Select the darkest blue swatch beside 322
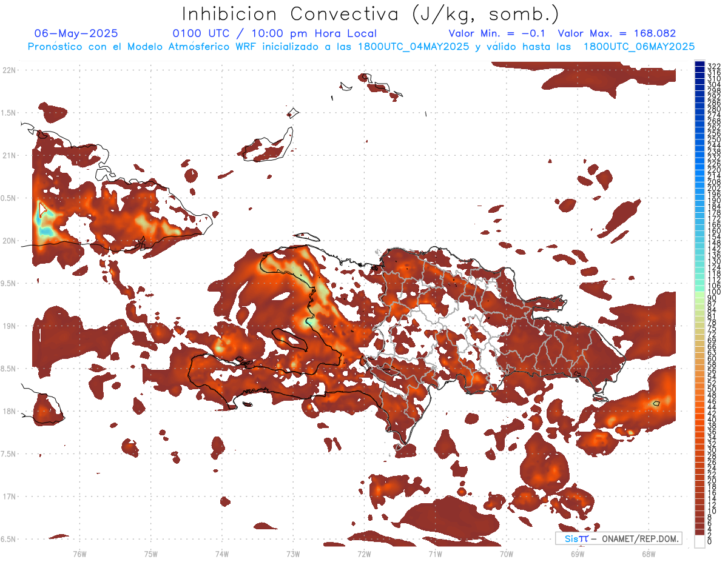 point(699,64)
